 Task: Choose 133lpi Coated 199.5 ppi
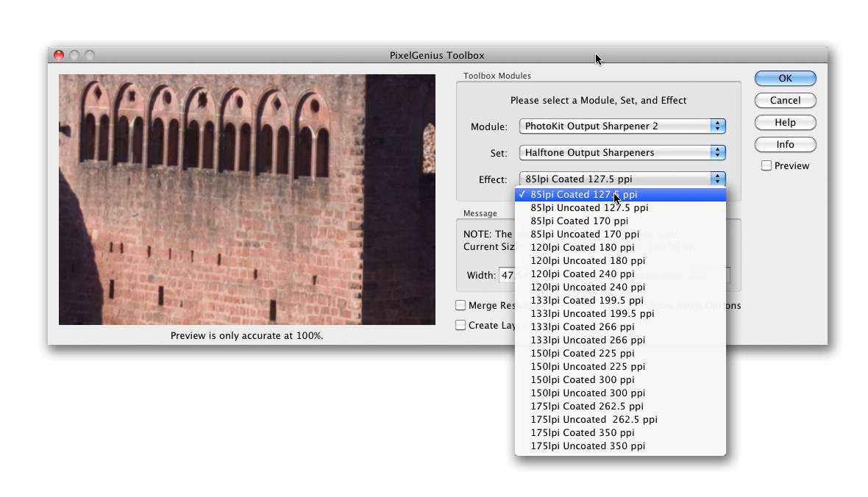click(620, 301)
